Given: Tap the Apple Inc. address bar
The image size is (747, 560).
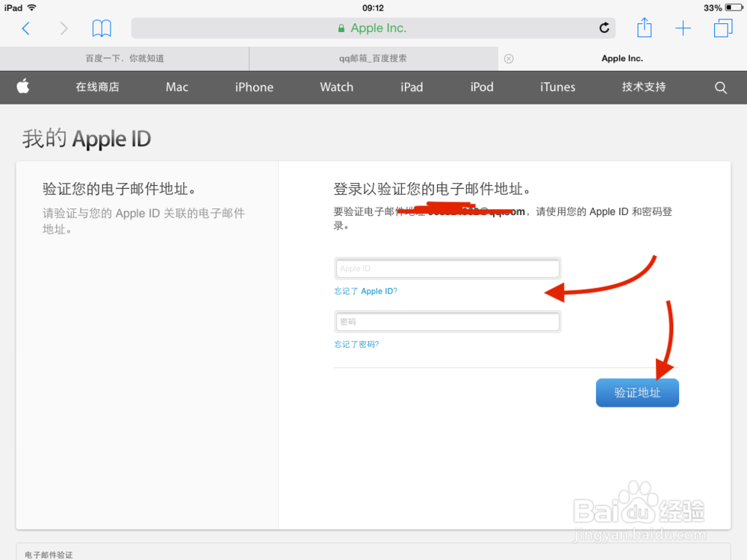Looking at the screenshot, I should pyautogui.click(x=373, y=28).
